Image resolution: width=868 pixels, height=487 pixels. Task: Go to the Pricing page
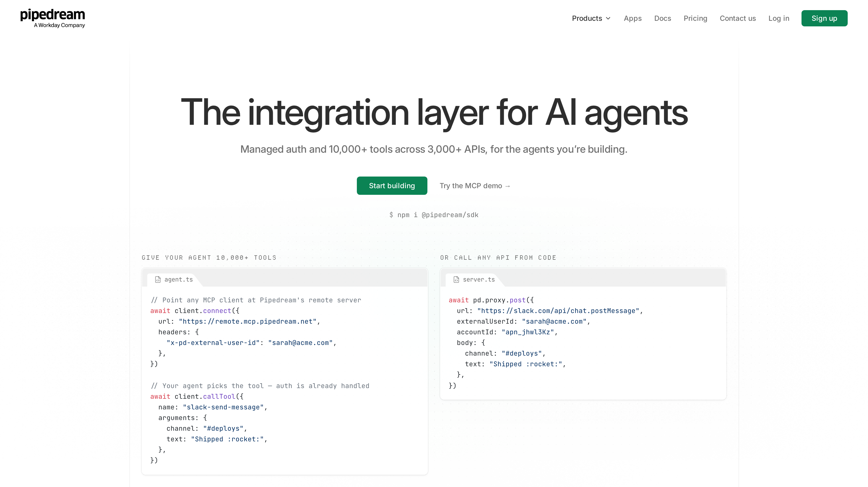pyautogui.click(x=695, y=19)
